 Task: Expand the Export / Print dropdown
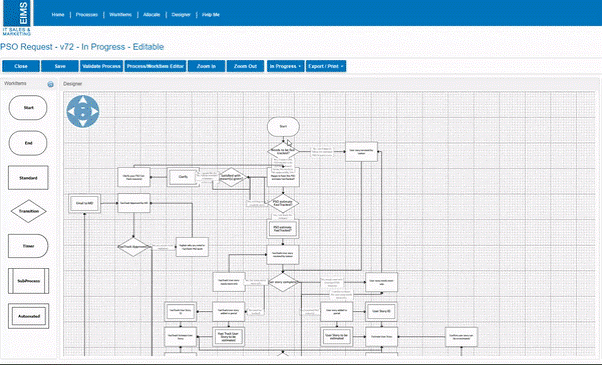[326, 66]
